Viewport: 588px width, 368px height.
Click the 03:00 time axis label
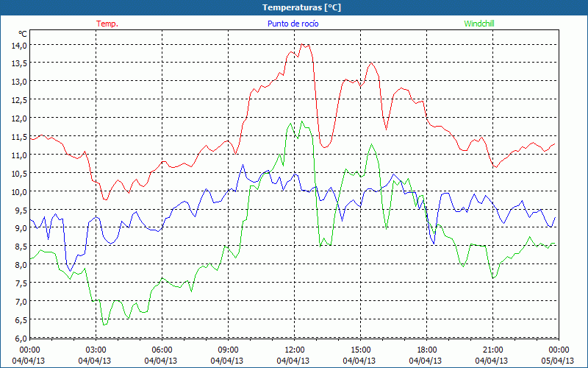tap(96, 350)
